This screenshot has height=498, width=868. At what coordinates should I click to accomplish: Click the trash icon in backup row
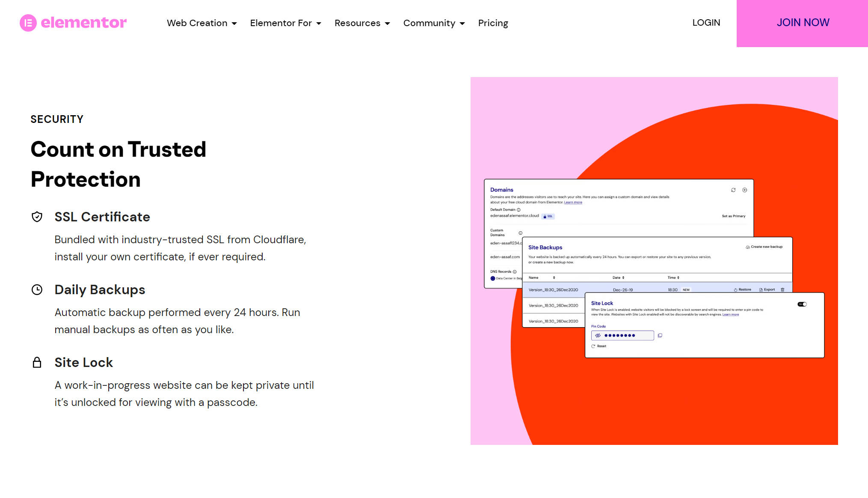click(782, 290)
